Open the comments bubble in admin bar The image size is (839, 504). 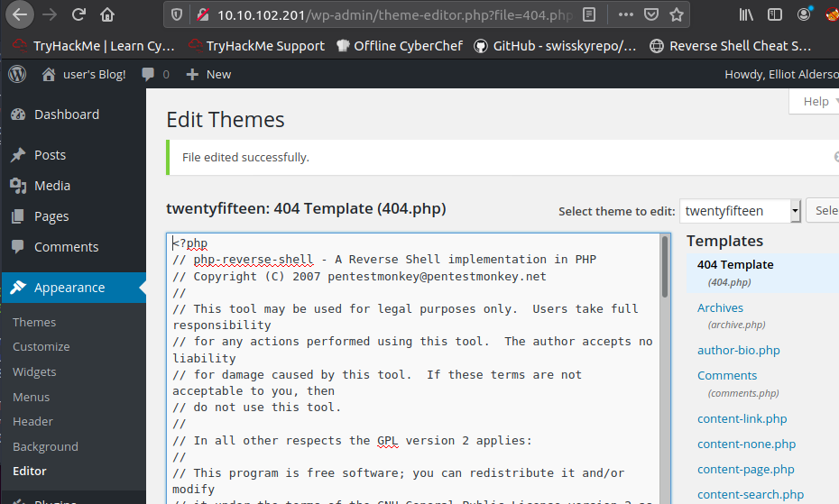155,75
